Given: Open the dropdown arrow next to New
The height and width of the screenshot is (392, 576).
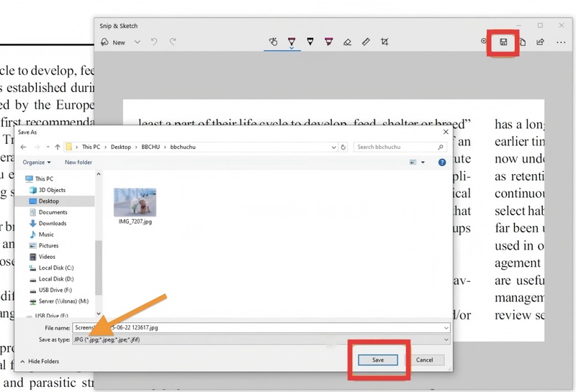Looking at the screenshot, I should [x=137, y=42].
